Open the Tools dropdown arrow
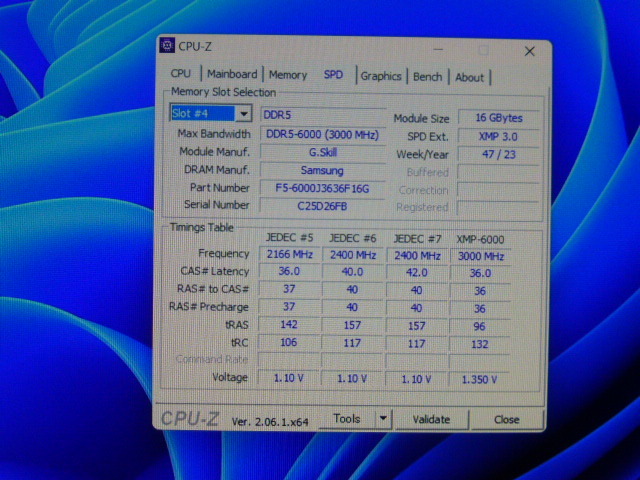640x480 pixels. [383, 418]
